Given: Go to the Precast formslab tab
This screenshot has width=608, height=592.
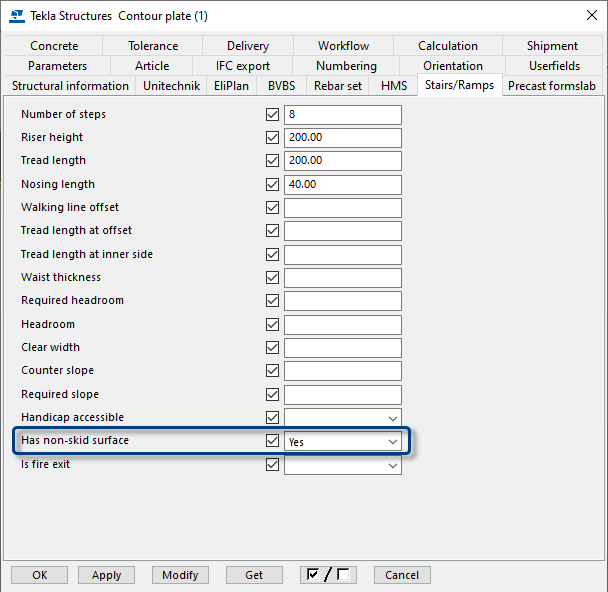Looking at the screenshot, I should point(552,86).
